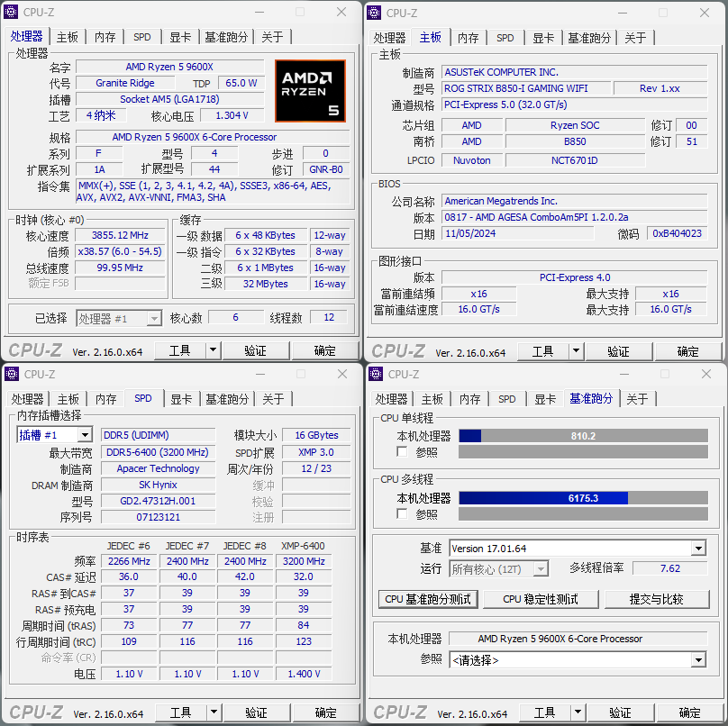This screenshot has width=728, height=726.
Task: Click microcode value 0xB404023
Action: click(677, 233)
